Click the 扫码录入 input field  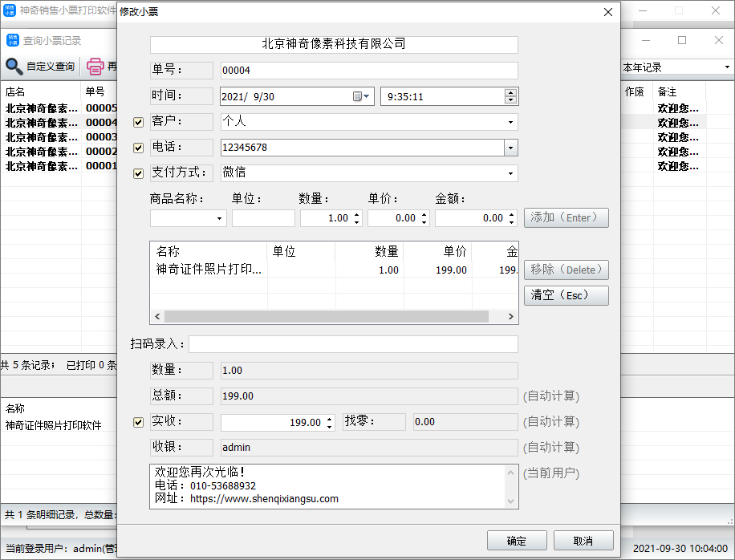coord(353,344)
